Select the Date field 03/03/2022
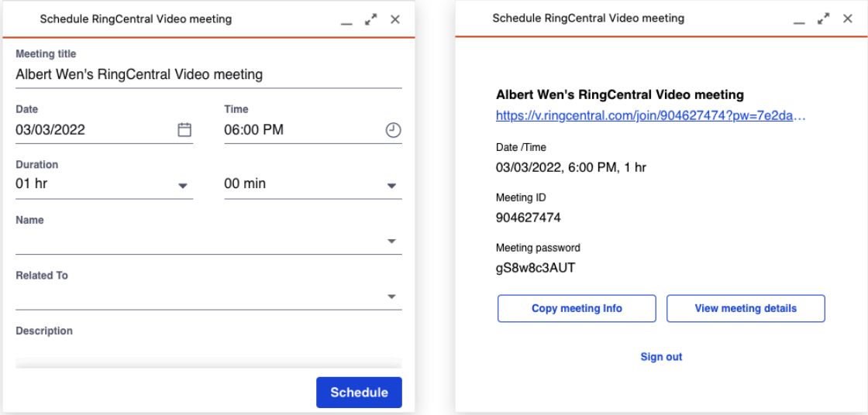 pos(104,130)
